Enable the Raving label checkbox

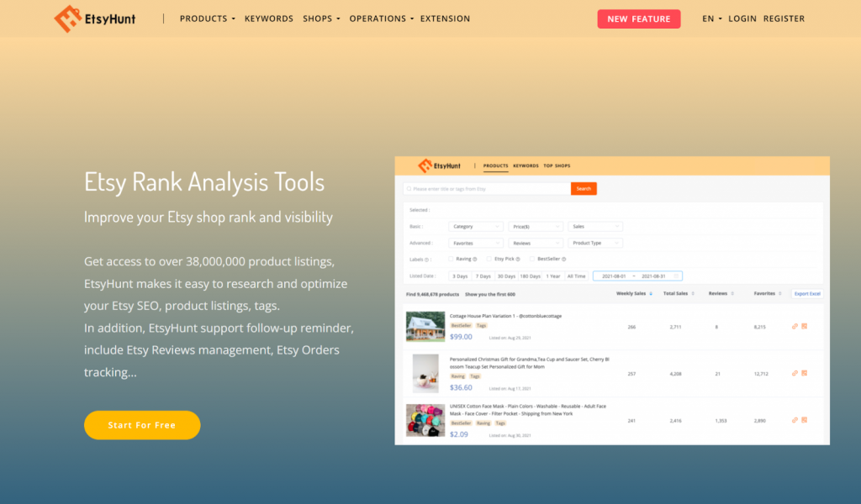pos(451,260)
